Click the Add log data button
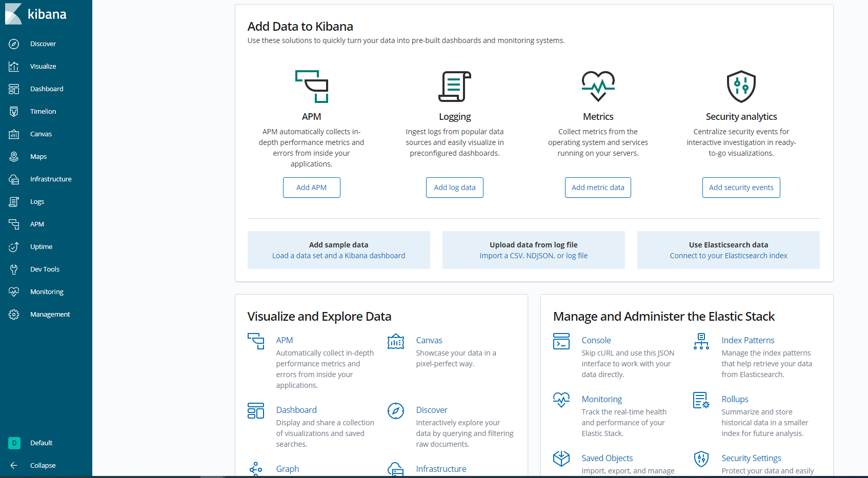 coord(455,188)
